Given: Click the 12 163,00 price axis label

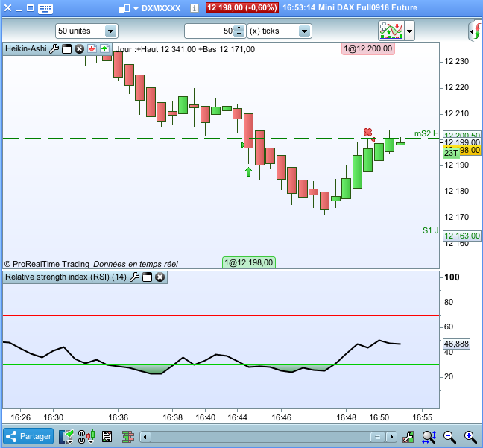Looking at the screenshot, I should coord(462,236).
